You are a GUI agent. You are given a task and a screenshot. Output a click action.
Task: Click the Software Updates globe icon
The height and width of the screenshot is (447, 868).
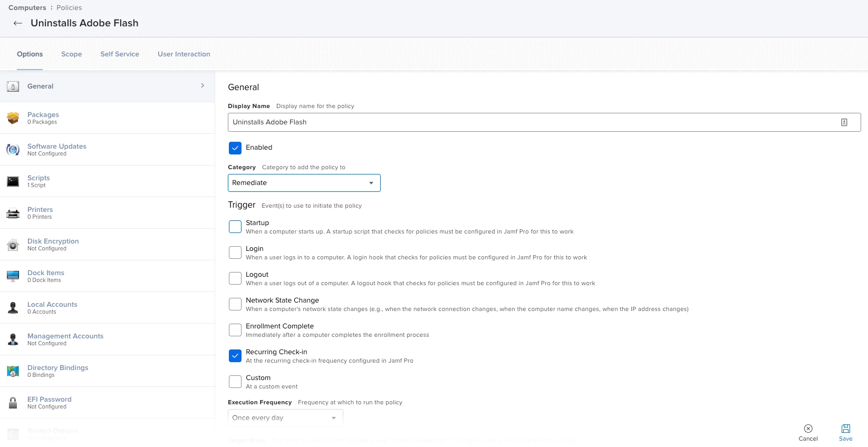pyautogui.click(x=13, y=150)
